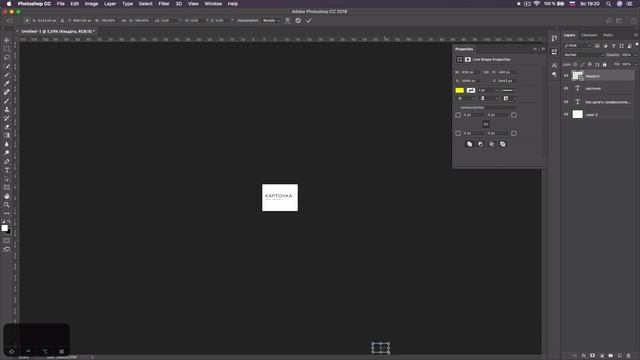The width and height of the screenshot is (640, 360).
Task: Open the Paragraph panel icon
Action: coord(554,75)
